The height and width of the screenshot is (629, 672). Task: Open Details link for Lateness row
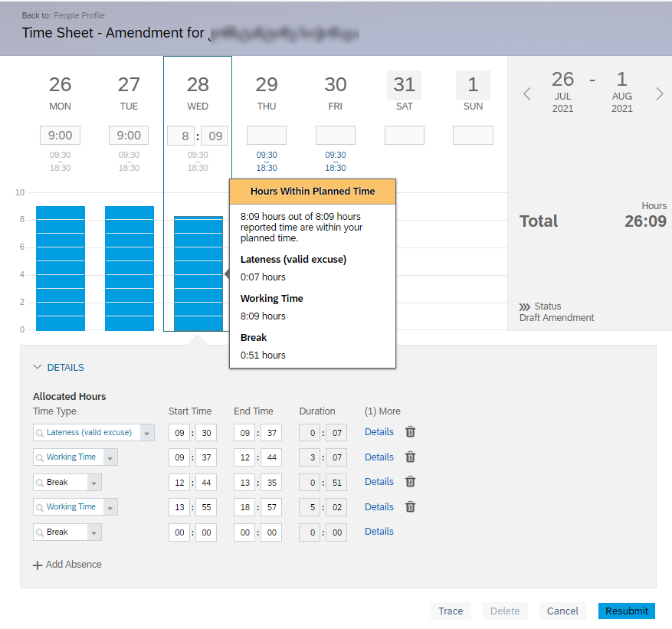(x=379, y=432)
